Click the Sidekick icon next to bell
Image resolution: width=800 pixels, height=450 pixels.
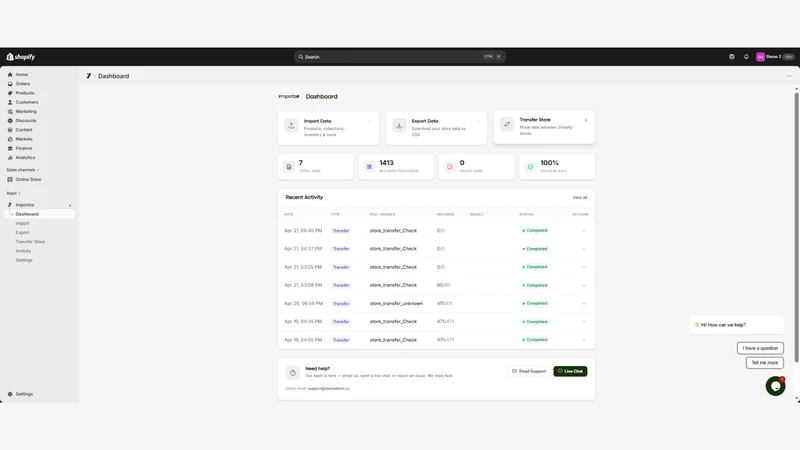732,57
